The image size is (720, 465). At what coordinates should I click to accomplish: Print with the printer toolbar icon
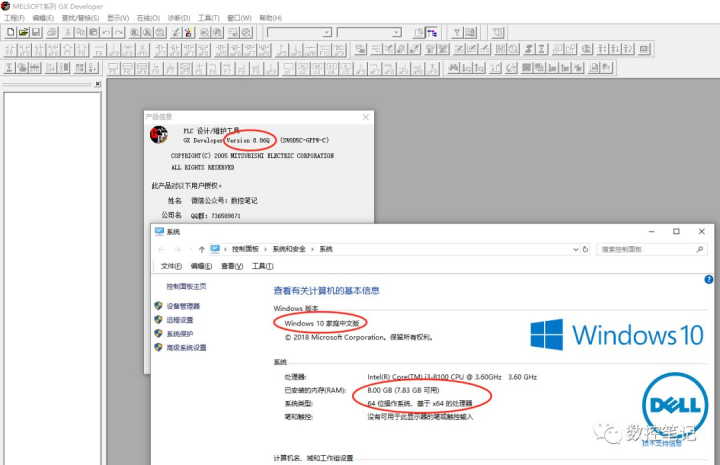click(x=52, y=33)
